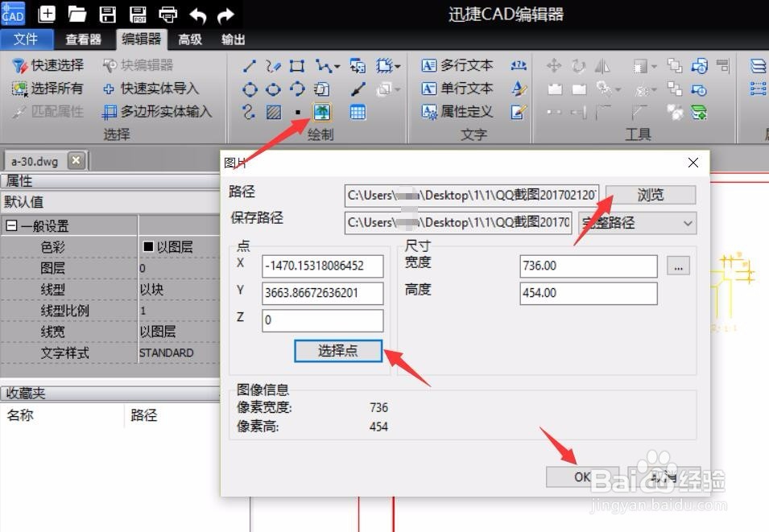
Task: Click the 高度 (Height) input field
Action: [x=589, y=293]
